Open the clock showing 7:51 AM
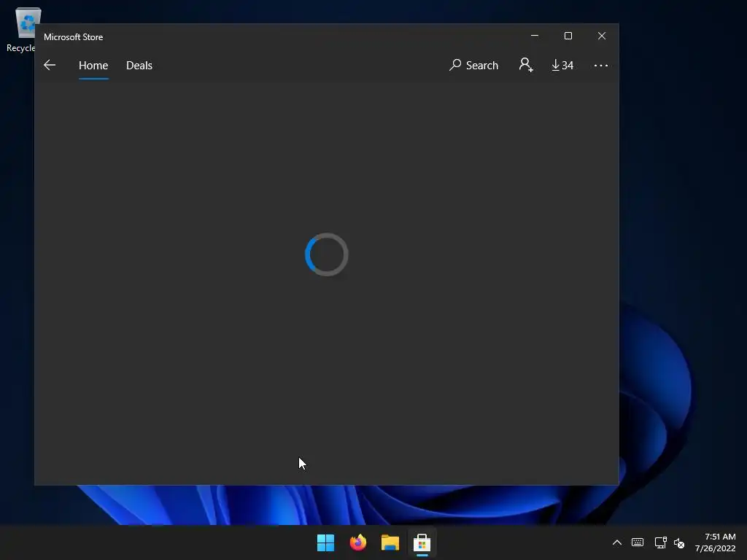This screenshot has height=560, width=747. point(715,542)
